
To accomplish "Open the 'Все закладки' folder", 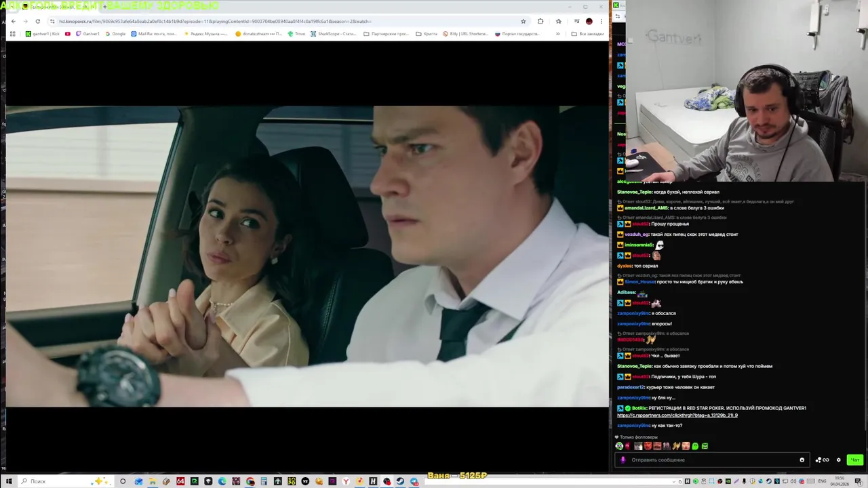I will point(587,33).
